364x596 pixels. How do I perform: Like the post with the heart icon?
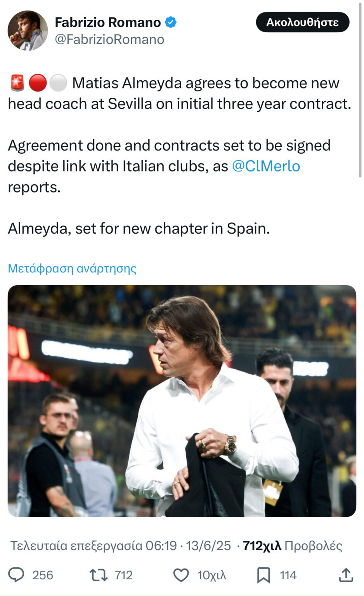tap(181, 575)
